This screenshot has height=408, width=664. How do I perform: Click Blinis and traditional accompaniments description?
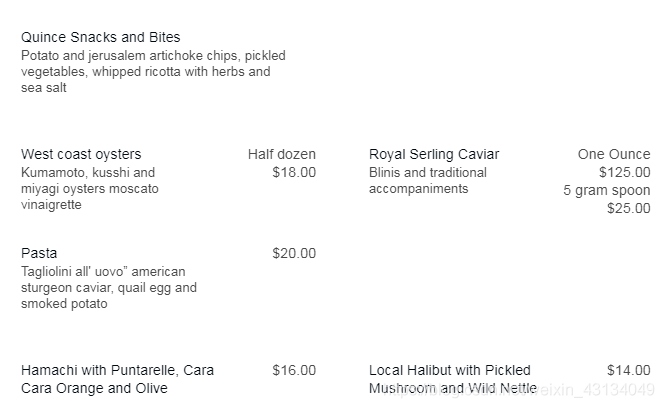[428, 180]
